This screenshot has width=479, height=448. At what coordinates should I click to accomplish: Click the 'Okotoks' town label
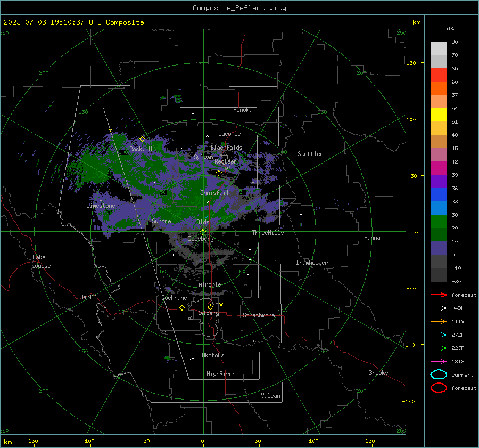click(213, 355)
